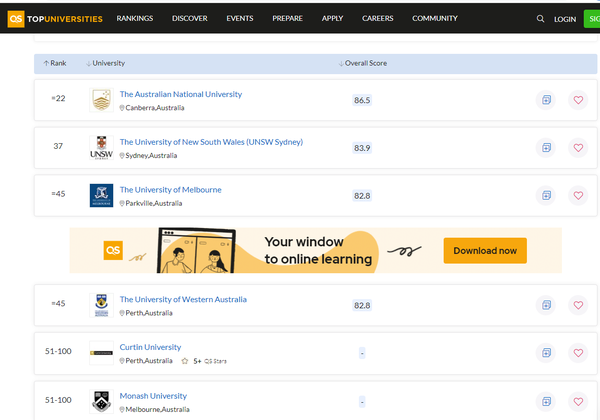Click the Parkville, Australia location text
Image resolution: width=600 pixels, height=420 pixels.
click(x=153, y=203)
